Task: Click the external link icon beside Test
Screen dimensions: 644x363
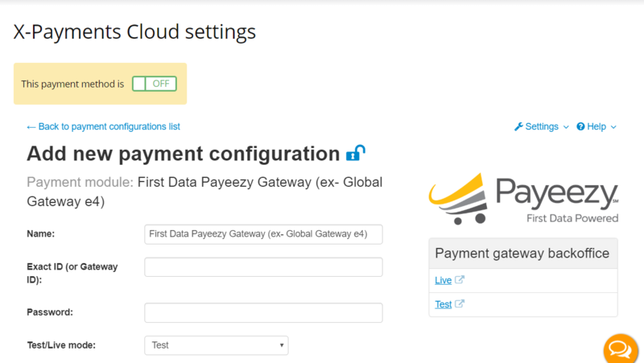Action: [x=460, y=304]
